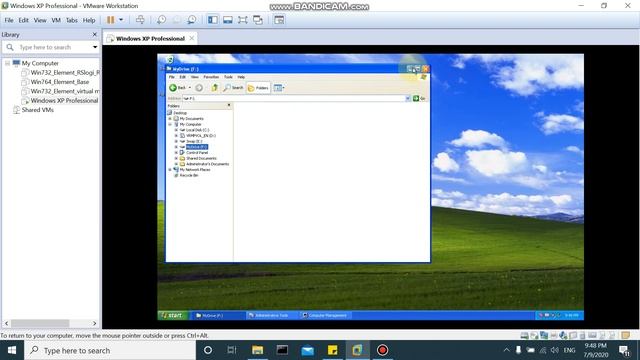The width and height of the screenshot is (640, 360).
Task: Open VMware File menu
Action: pos(9,20)
